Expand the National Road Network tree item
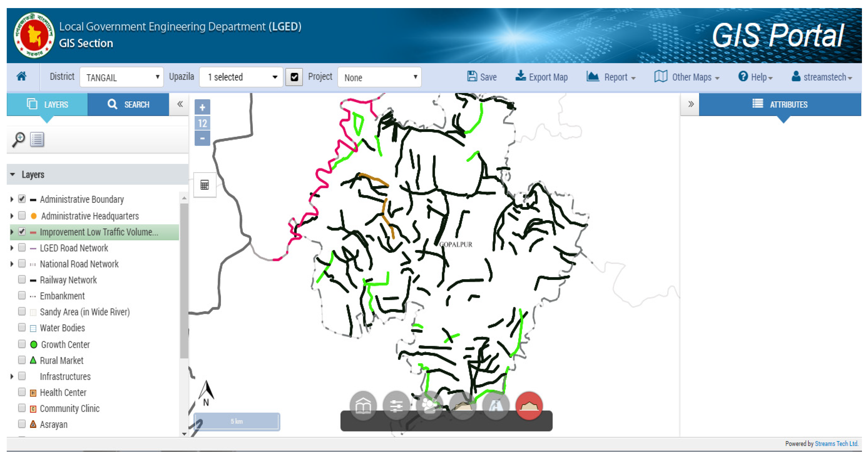Screen dimensions: 868x457 [12, 264]
